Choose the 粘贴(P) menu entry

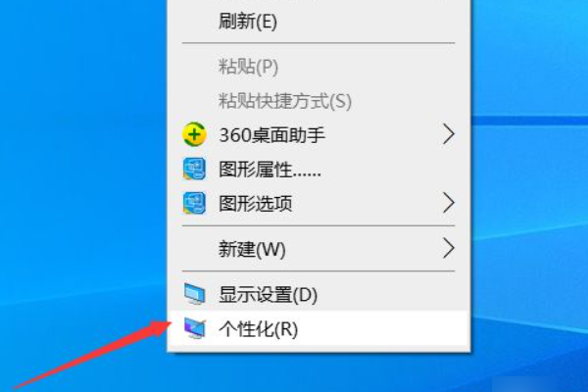248,68
